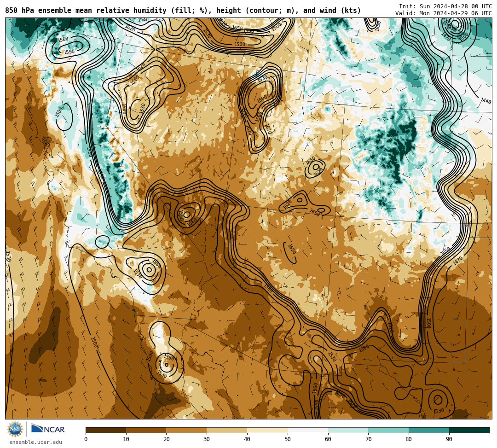Pick the 40–50% pale cream colorbar swatch
497x448 pixels.
click(x=267, y=430)
